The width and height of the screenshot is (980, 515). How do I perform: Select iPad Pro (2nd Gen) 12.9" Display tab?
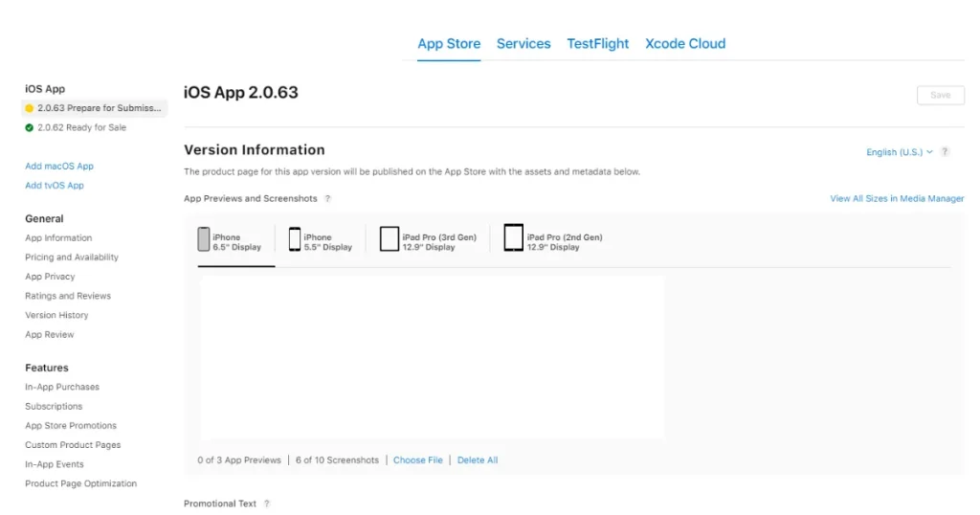553,240
